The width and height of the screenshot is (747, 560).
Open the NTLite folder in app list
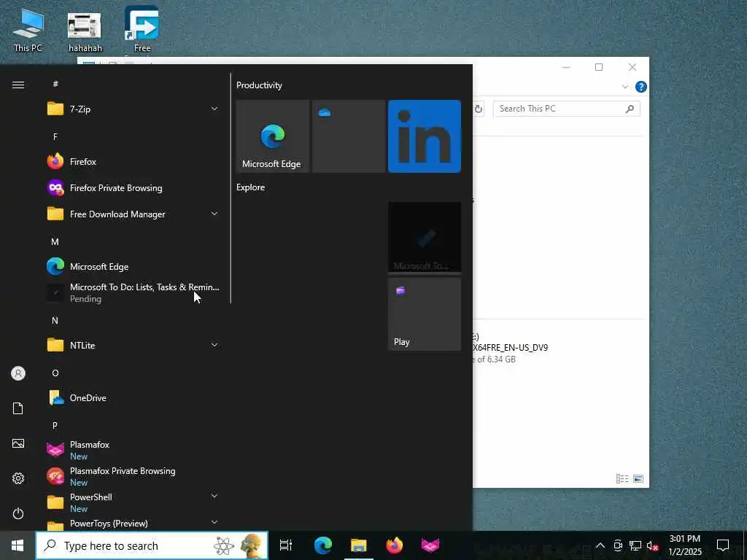(133, 345)
